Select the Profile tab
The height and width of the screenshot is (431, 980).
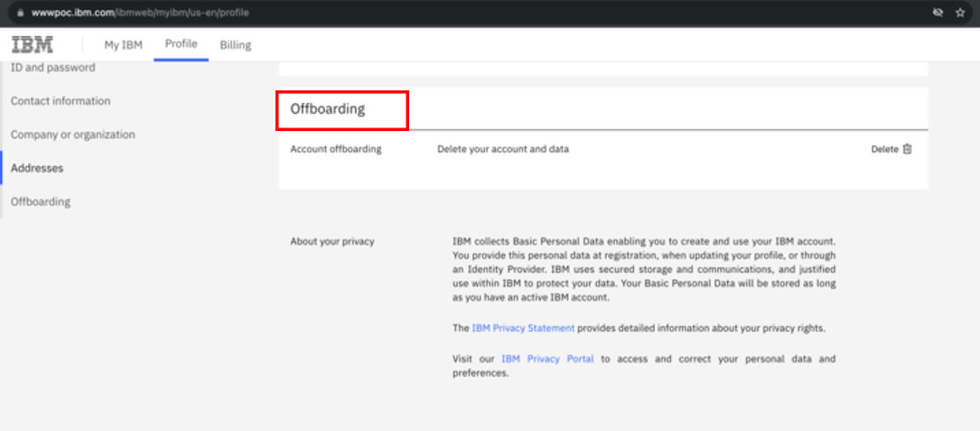point(182,43)
